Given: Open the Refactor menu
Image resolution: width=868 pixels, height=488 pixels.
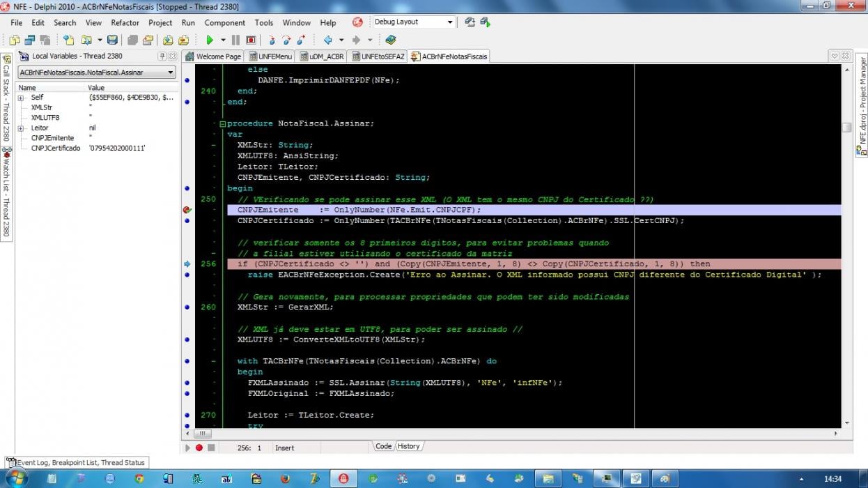Looking at the screenshot, I should click(x=125, y=22).
